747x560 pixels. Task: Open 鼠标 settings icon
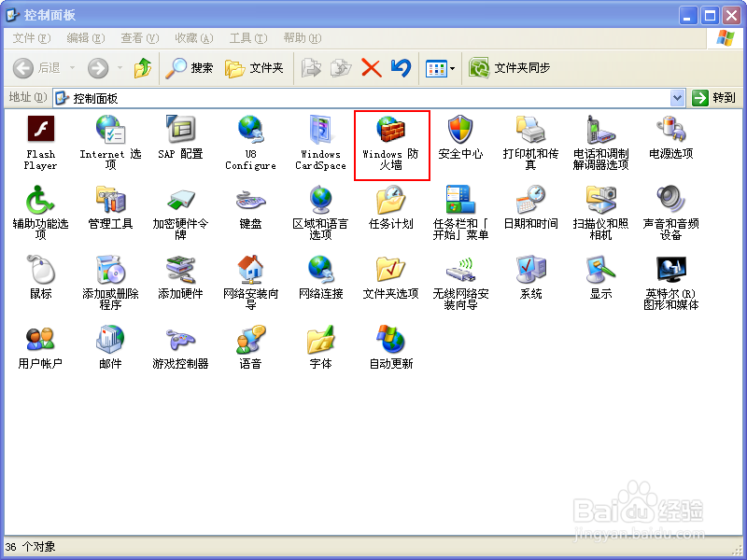click(40, 277)
